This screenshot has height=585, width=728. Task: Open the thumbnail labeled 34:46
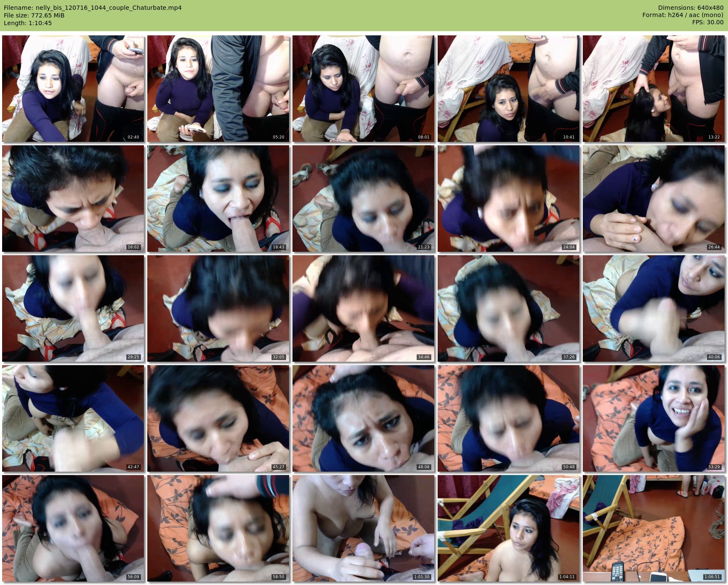click(364, 308)
